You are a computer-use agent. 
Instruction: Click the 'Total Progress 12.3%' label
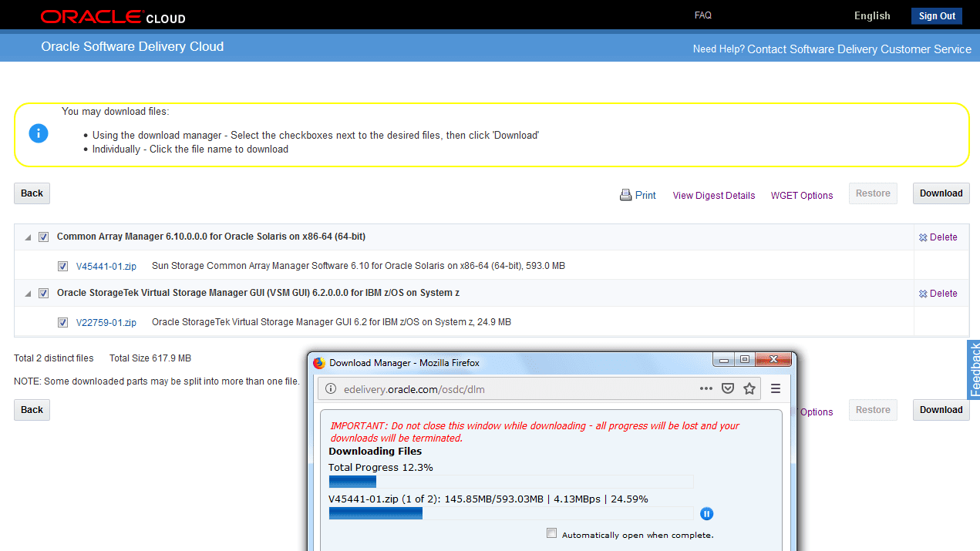pos(381,467)
